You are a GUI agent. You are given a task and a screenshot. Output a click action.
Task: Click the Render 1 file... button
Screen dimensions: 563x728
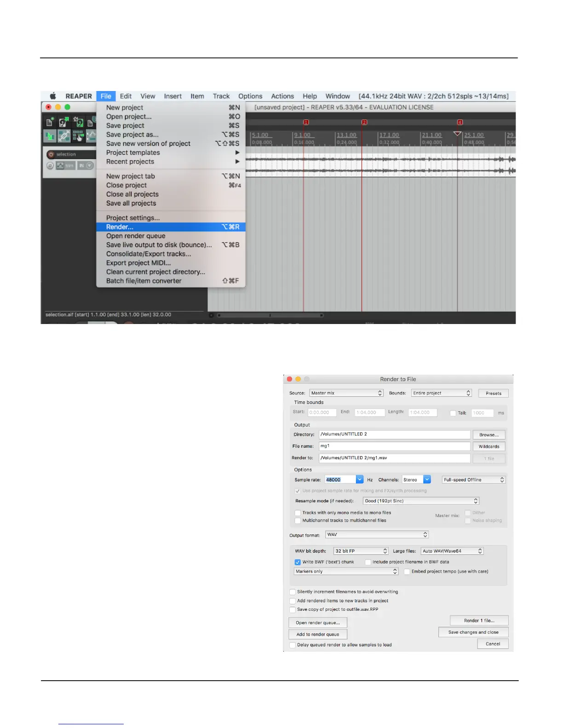(479, 620)
